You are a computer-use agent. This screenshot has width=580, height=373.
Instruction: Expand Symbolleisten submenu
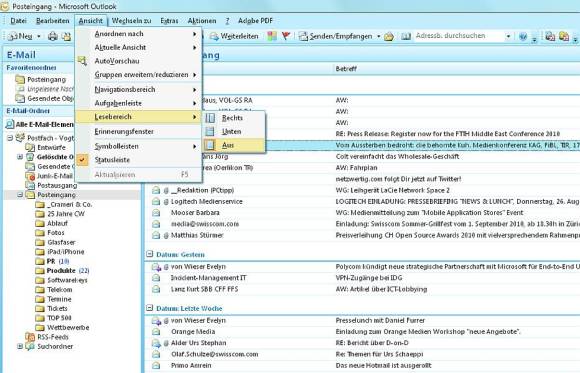point(139,146)
